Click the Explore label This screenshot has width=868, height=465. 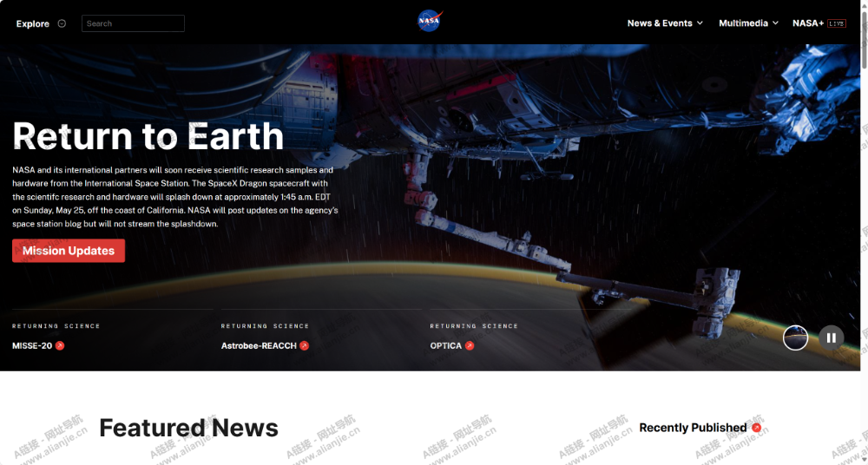coord(33,23)
